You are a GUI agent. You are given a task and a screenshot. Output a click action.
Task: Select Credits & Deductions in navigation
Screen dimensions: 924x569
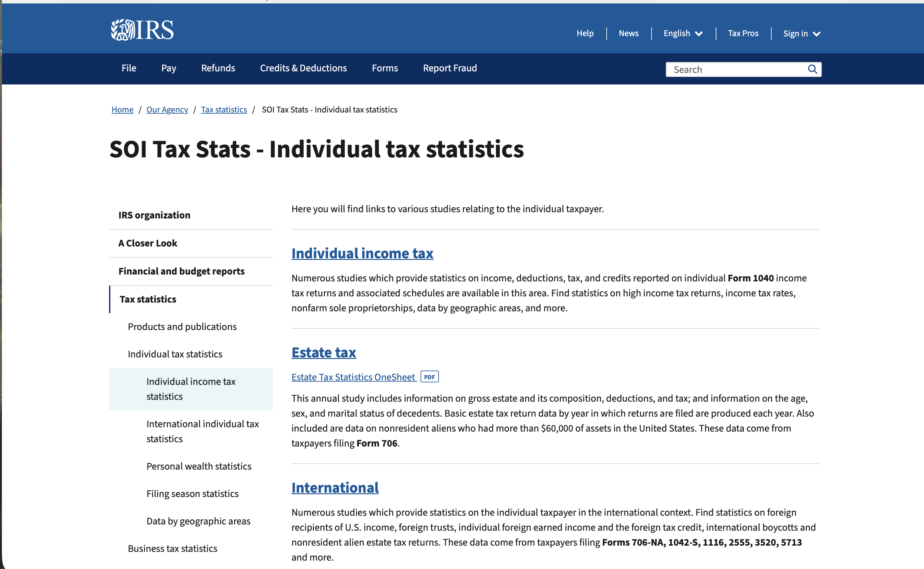click(303, 68)
